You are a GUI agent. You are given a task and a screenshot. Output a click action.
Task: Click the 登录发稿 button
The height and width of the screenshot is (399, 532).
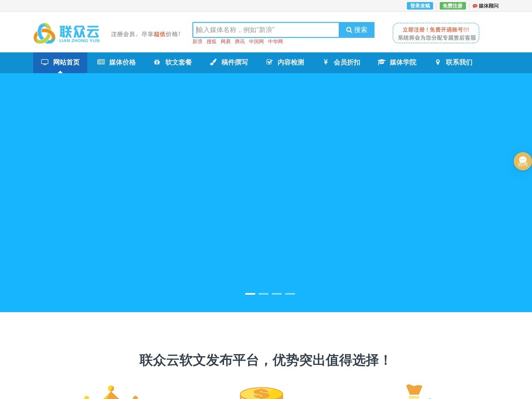click(419, 5)
